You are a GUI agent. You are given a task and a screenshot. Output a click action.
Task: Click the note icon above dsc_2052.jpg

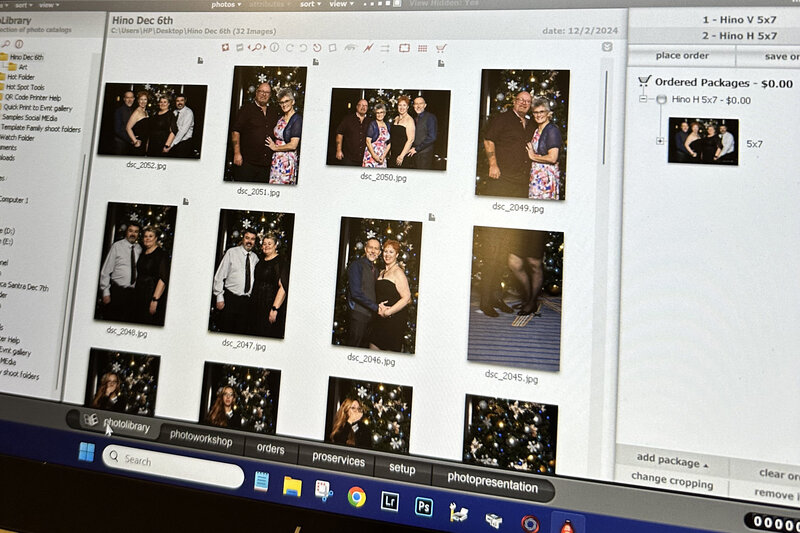click(201, 60)
